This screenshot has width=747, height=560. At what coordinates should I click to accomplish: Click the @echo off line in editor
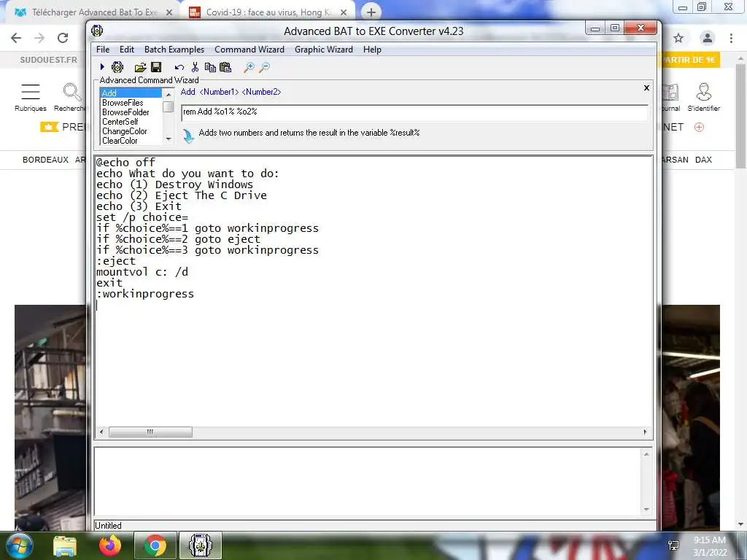pyautogui.click(x=125, y=163)
